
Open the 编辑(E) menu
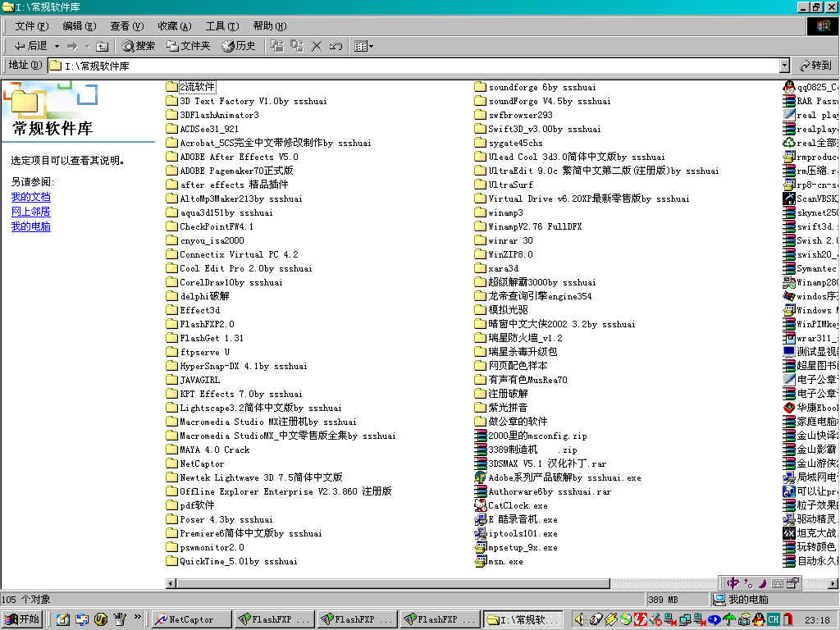(80, 25)
